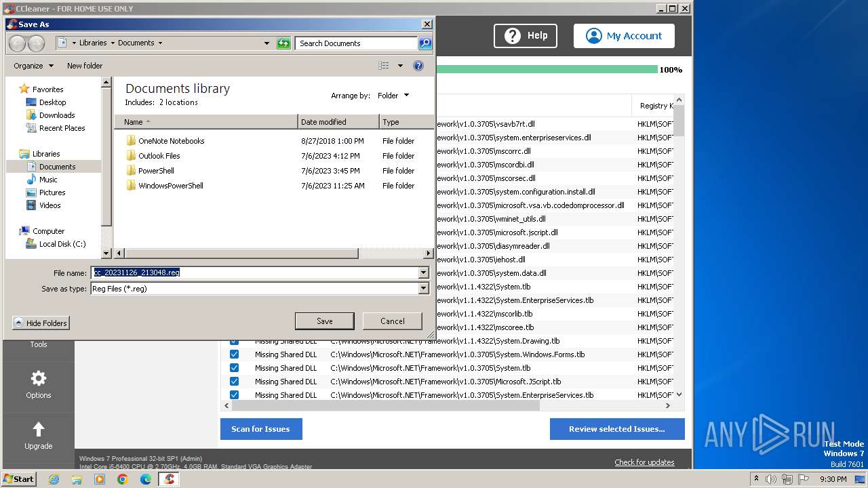
Task: Uncheck the v1.0.3705 System.EnterpriseServices.tlb checkbox
Action: [x=234, y=395]
